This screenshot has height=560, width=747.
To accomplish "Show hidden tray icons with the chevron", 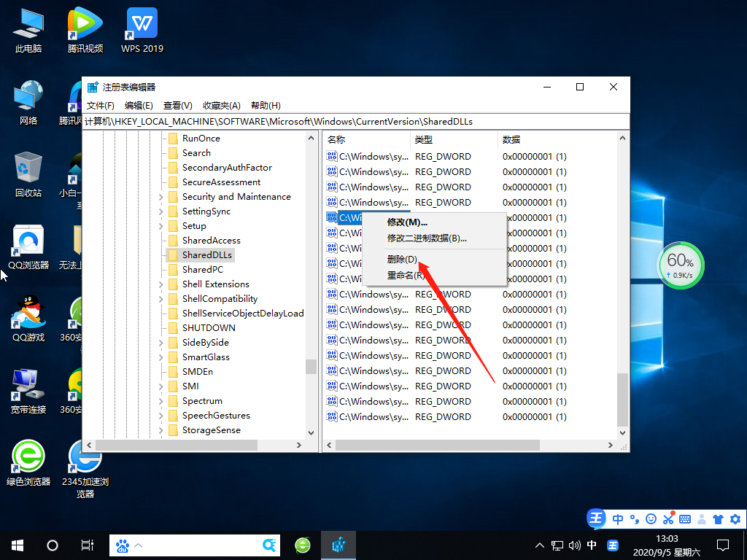I will click(x=539, y=545).
